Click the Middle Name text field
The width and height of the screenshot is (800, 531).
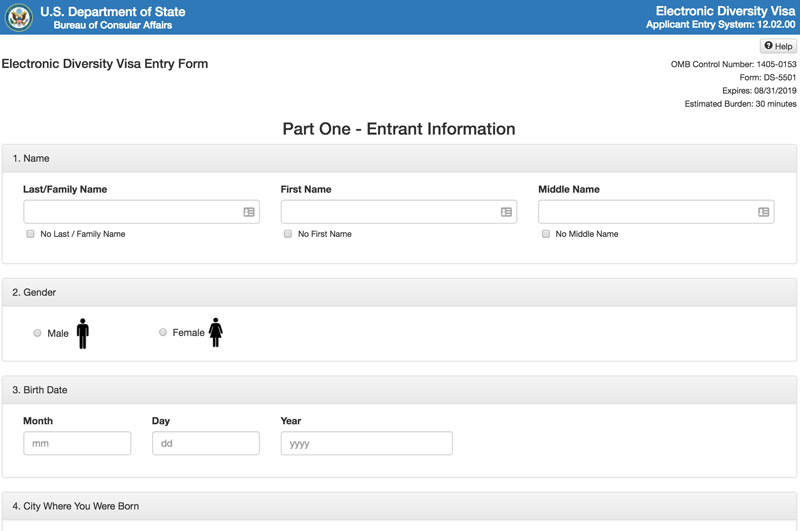click(x=645, y=212)
